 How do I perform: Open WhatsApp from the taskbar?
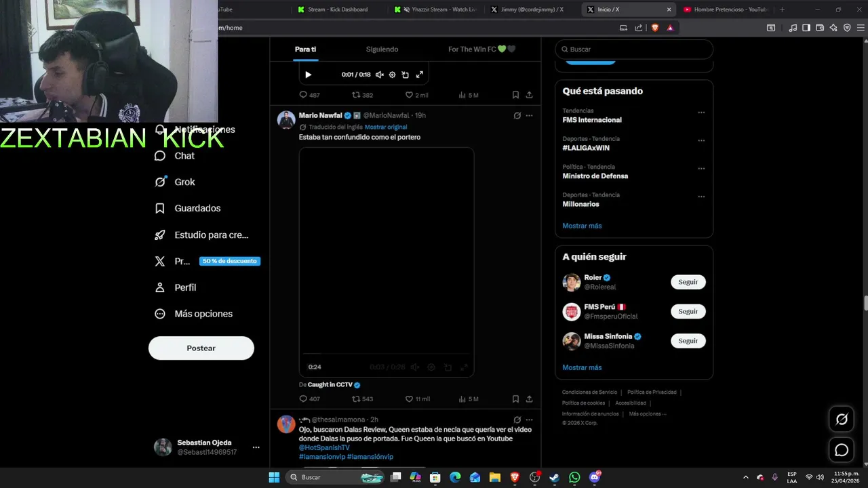coord(574,477)
